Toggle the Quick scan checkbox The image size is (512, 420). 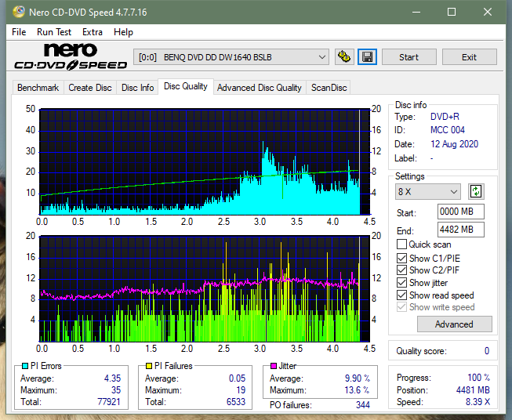point(401,244)
